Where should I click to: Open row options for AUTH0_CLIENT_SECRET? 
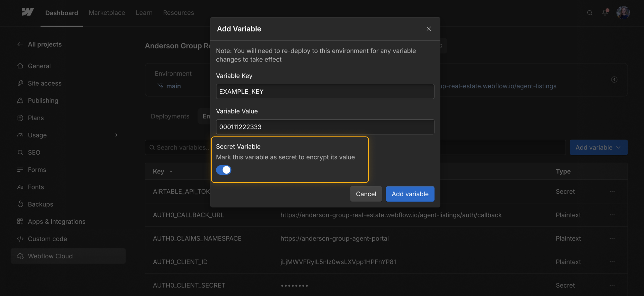click(612, 285)
